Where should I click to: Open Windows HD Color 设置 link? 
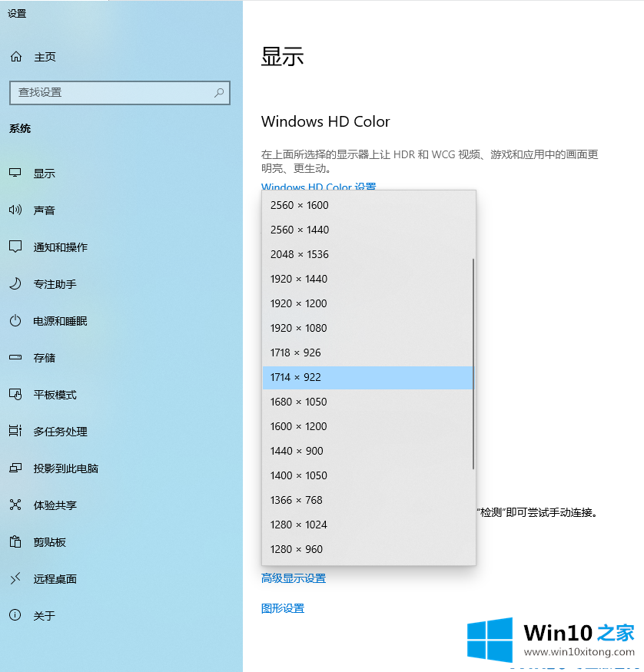pos(319,186)
